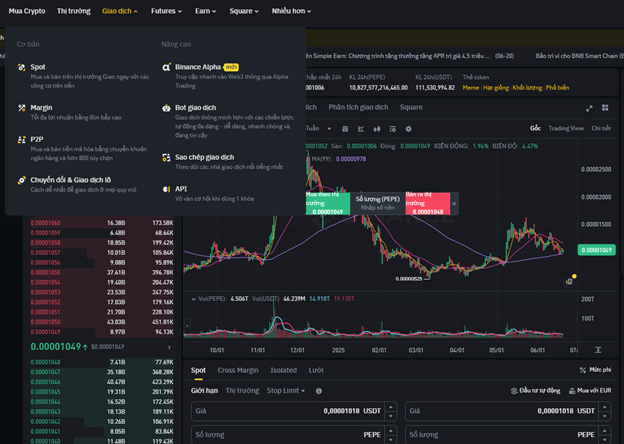Open the candlestick chart style icon

[x=376, y=129]
